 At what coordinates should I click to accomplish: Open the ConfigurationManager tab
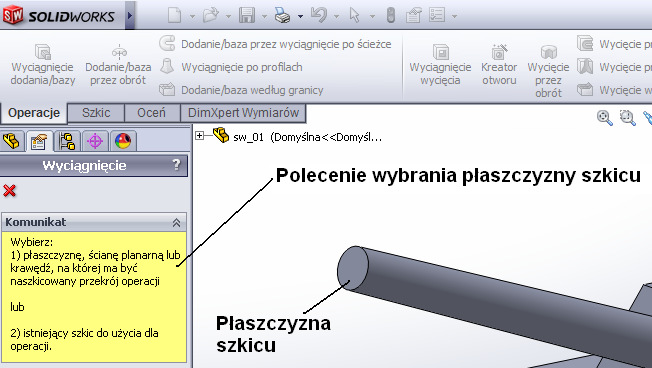click(67, 141)
